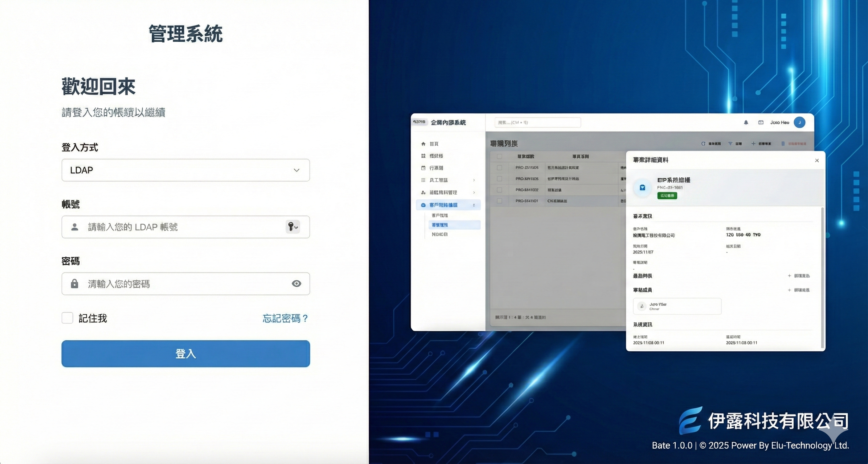The image size is (868, 464).
Task: Click the blue user avatar in the preview
Action: pyautogui.click(x=800, y=122)
